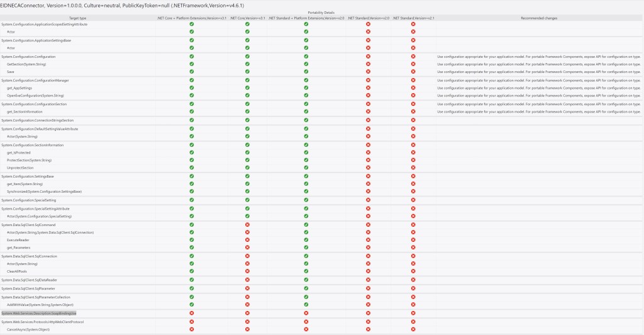Click the Recommended changes column header

[539, 18]
